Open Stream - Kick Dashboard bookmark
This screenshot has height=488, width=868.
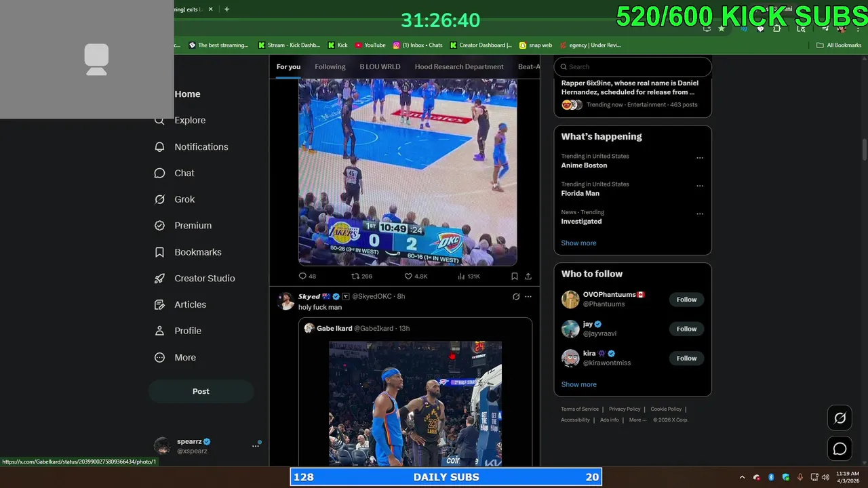click(x=289, y=45)
